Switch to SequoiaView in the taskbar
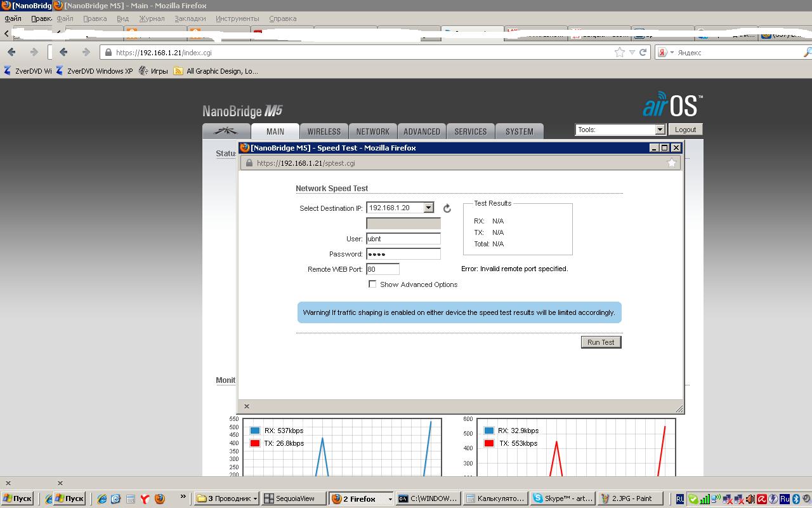 click(x=294, y=499)
